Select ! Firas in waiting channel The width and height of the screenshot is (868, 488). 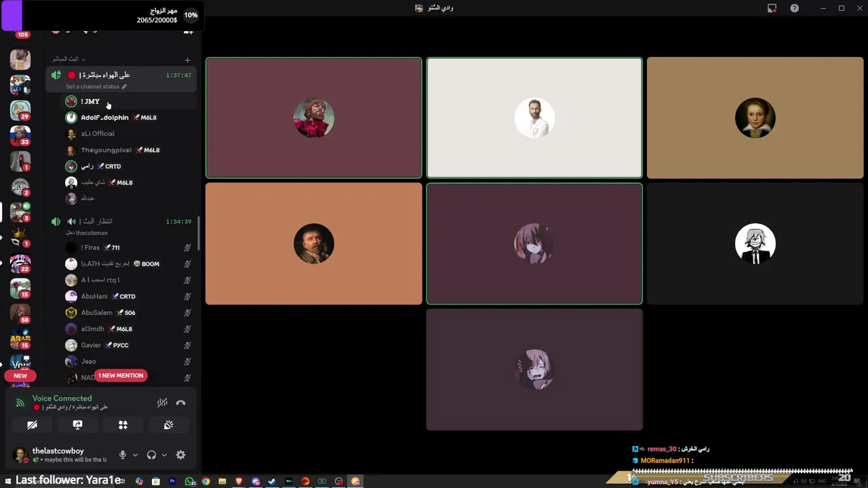(129, 247)
